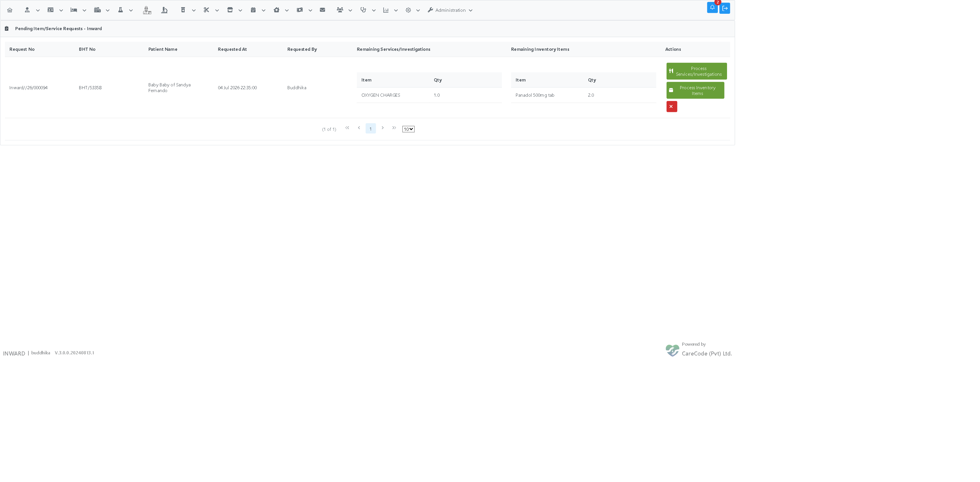Open the store menu icon

(x=230, y=10)
